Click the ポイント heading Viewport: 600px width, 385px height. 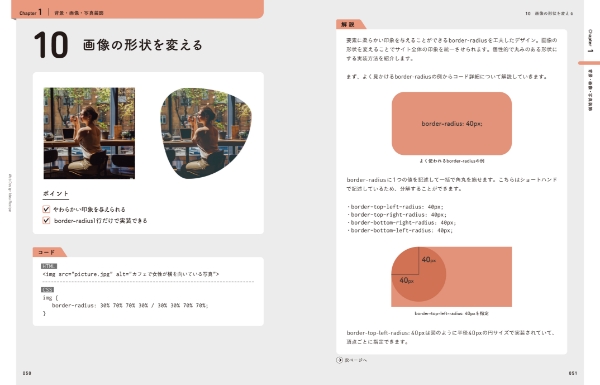tap(55, 194)
